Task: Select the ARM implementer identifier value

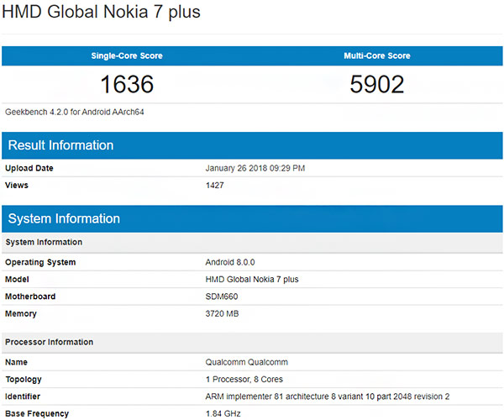Action: tap(328, 396)
